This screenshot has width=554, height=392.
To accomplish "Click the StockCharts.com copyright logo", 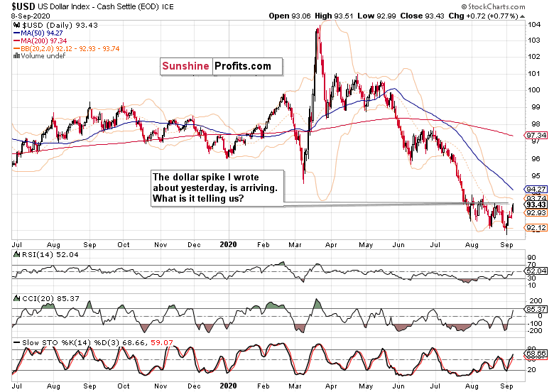I will (493, 6).
